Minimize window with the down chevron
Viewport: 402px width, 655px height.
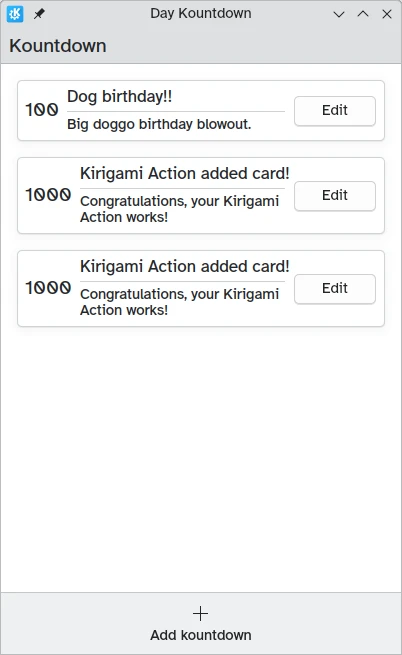point(339,14)
